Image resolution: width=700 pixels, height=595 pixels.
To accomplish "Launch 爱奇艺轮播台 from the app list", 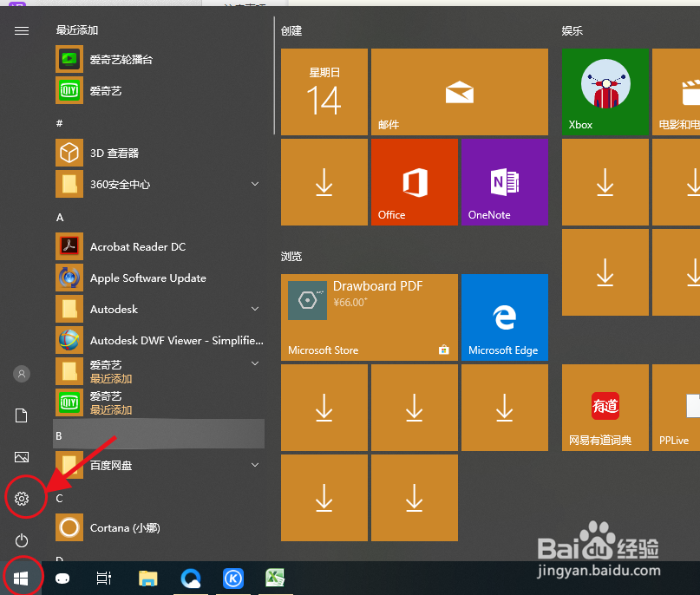I will pos(160,59).
